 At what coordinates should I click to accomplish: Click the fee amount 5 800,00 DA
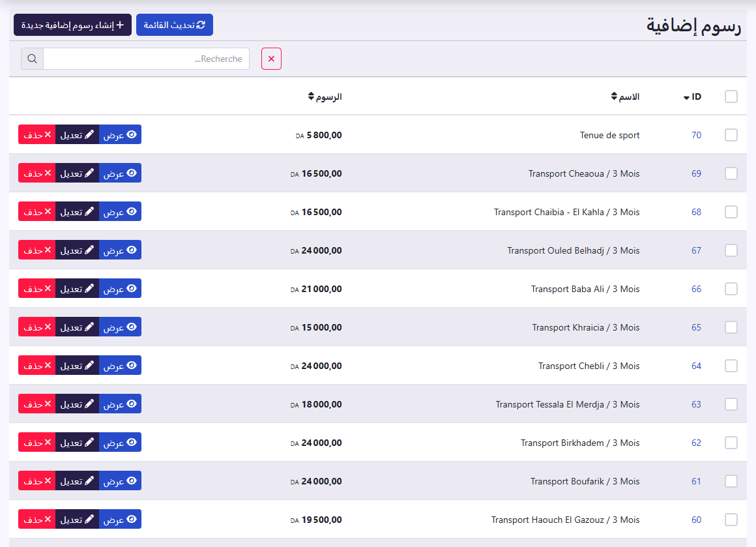[319, 136]
